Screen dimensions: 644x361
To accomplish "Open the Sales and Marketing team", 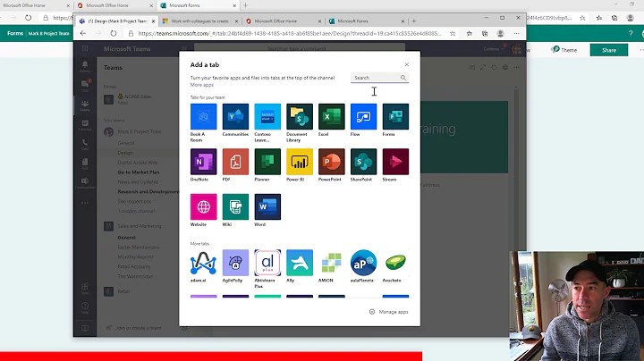I will coord(140,226).
